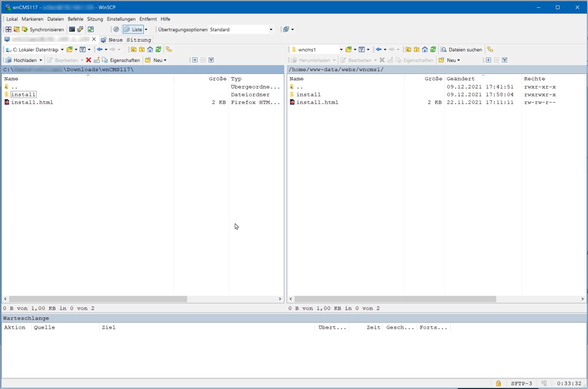This screenshot has height=389, width=588.
Task: Open remote directory tree icon
Action: 490,50
